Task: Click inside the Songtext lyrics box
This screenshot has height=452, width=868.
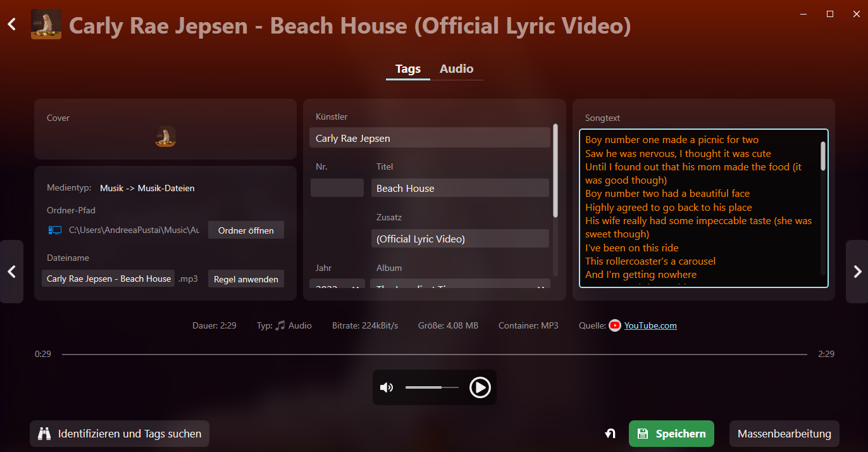Action: pyautogui.click(x=704, y=208)
